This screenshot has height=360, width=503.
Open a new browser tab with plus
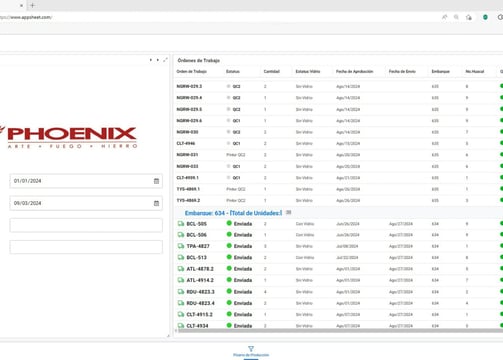click(32, 5)
